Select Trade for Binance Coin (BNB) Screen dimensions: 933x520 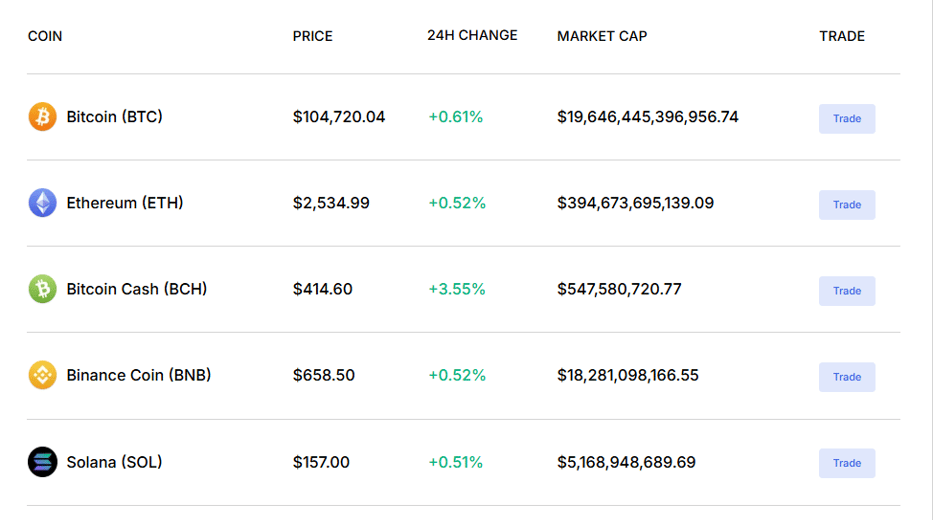point(847,377)
